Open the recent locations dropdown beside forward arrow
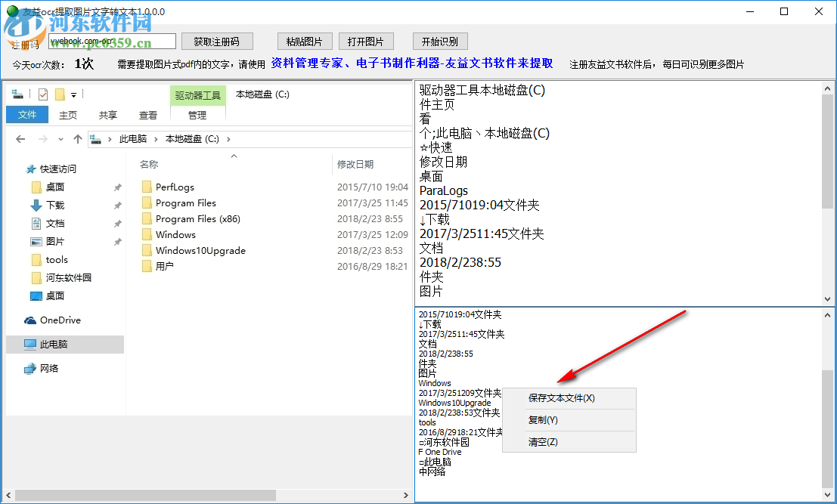This screenshot has width=837, height=504. (60, 138)
